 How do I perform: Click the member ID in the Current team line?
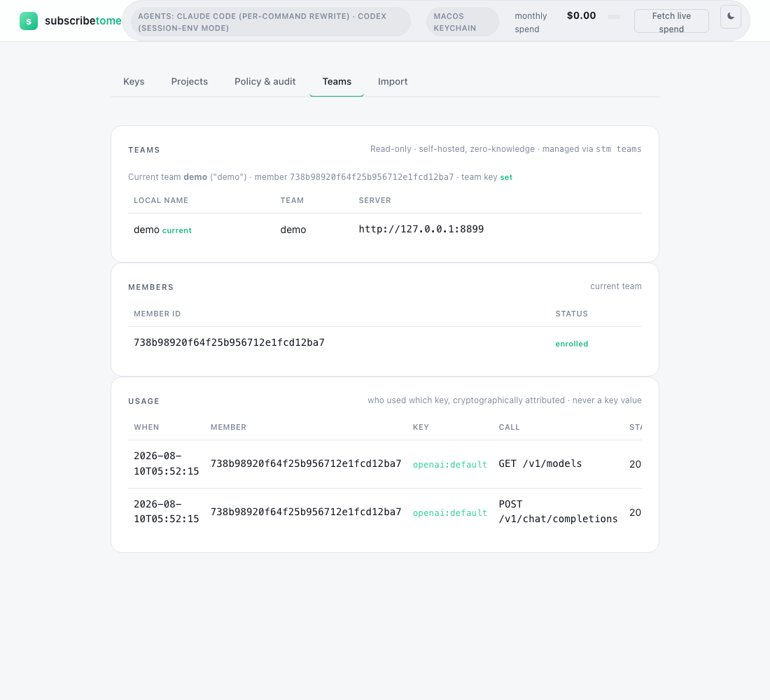click(x=372, y=177)
